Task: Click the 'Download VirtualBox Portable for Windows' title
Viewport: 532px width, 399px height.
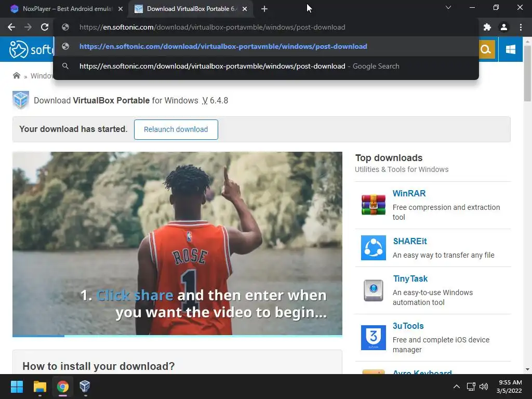Action: (x=116, y=100)
